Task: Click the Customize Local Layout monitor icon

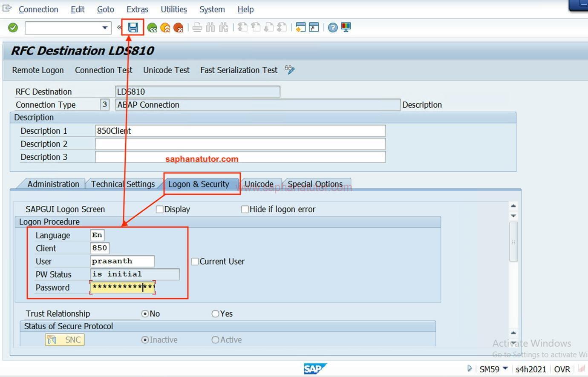Action: [346, 28]
